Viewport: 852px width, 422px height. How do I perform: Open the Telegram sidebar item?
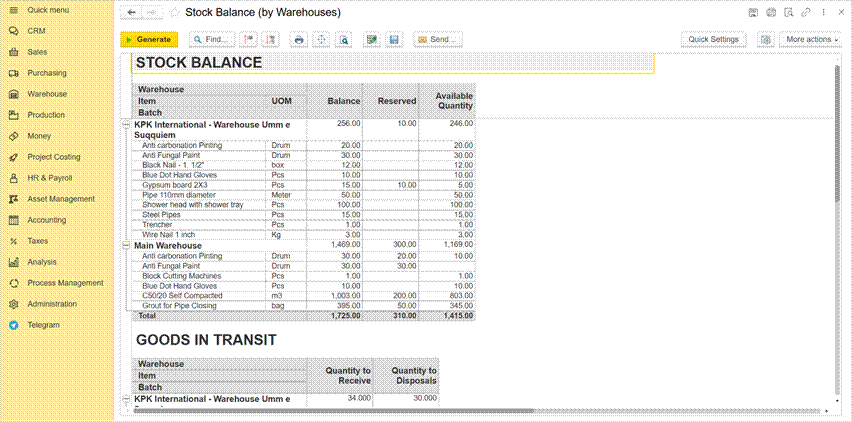click(43, 325)
